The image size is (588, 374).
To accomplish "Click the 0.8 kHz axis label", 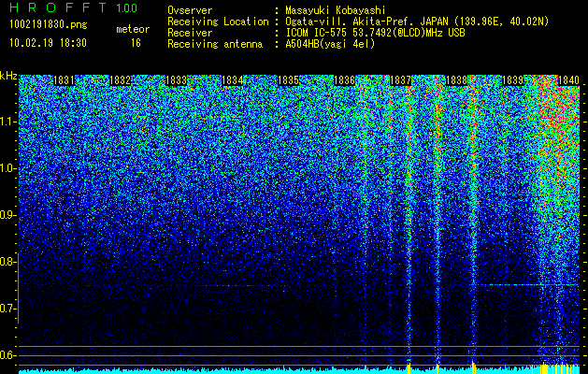I will pos(7,262).
